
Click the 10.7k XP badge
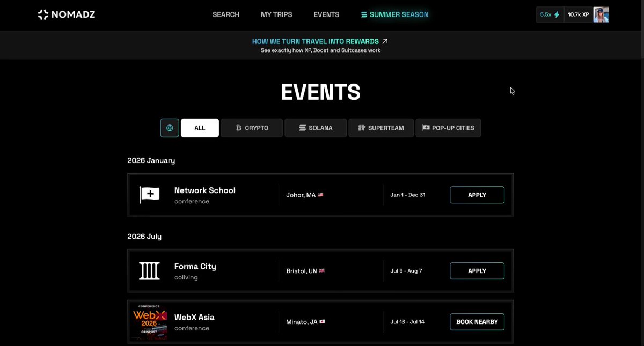tap(578, 14)
